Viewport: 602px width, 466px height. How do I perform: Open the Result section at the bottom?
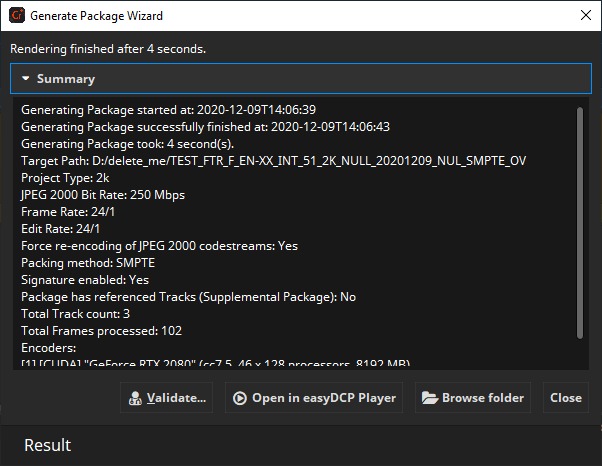point(48,445)
